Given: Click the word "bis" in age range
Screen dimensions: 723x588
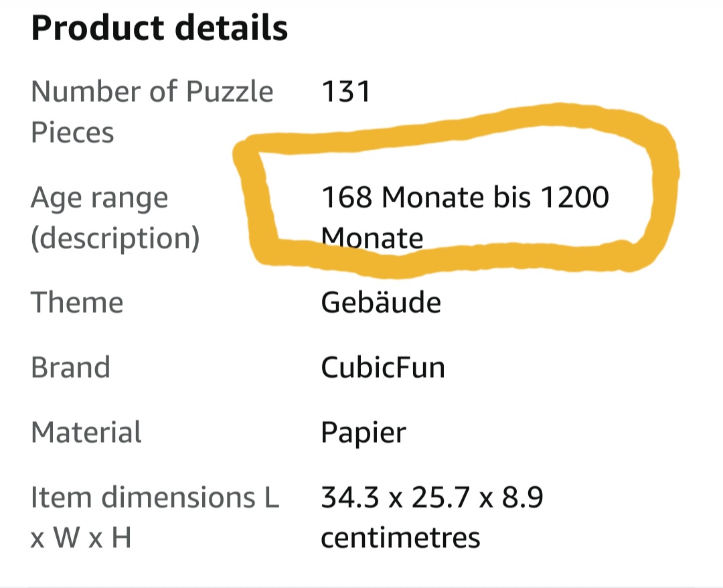Looking at the screenshot, I should 511,198.
